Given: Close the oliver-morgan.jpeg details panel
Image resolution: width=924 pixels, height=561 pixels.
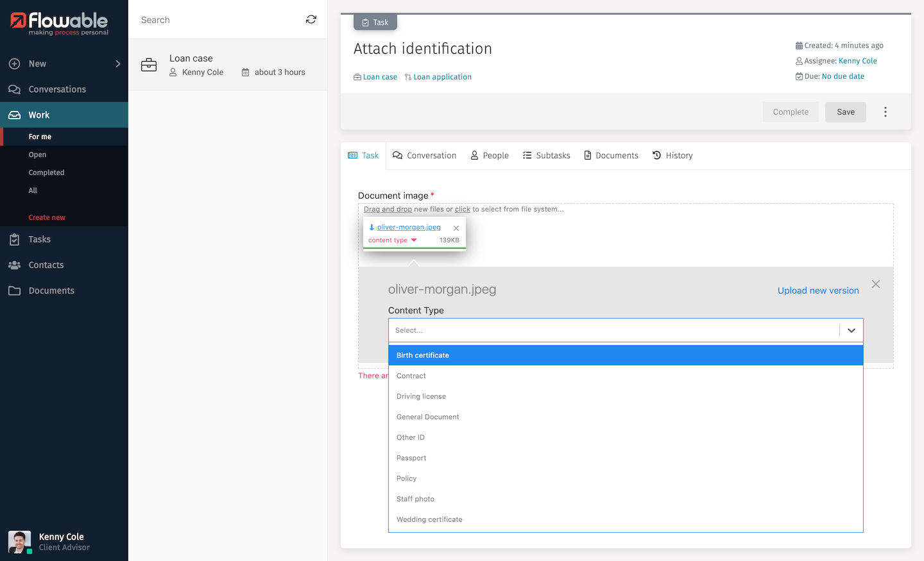Looking at the screenshot, I should tap(876, 284).
